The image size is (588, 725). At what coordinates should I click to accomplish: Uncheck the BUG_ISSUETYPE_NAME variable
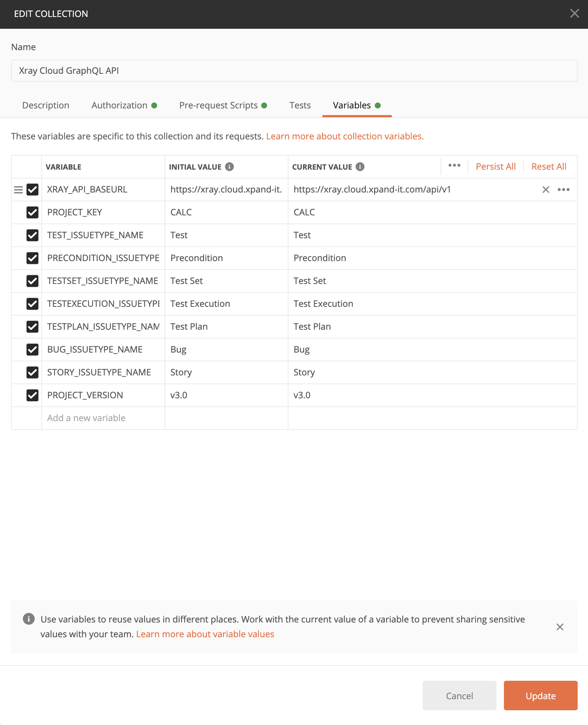(x=32, y=350)
